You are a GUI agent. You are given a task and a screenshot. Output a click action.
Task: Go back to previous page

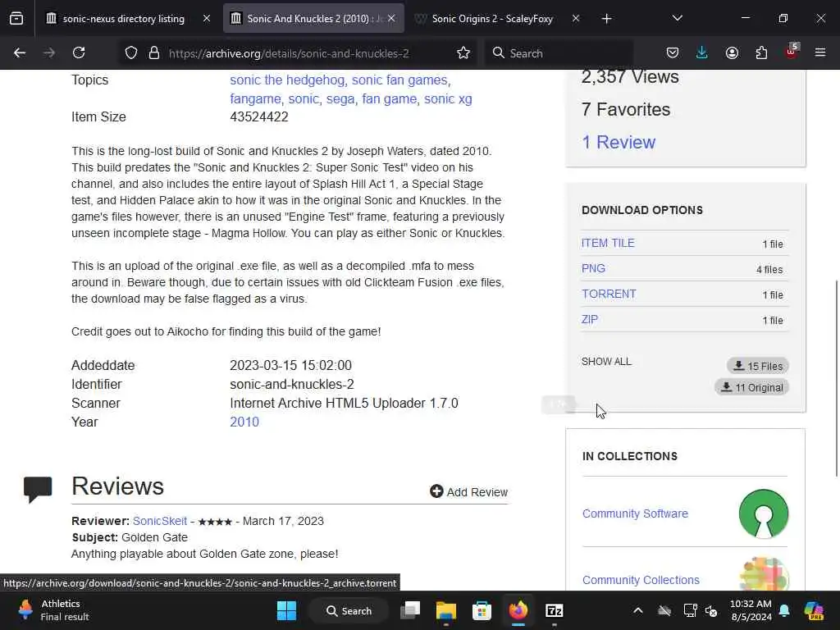tap(20, 53)
